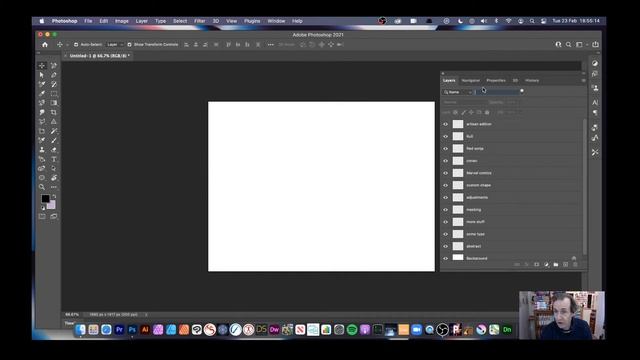
Task: Open the Paragraph panel icon
Action: pos(595,112)
